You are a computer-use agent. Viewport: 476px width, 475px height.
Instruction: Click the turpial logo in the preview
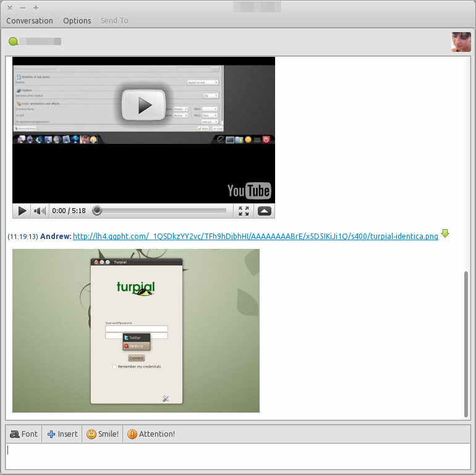coord(136,288)
